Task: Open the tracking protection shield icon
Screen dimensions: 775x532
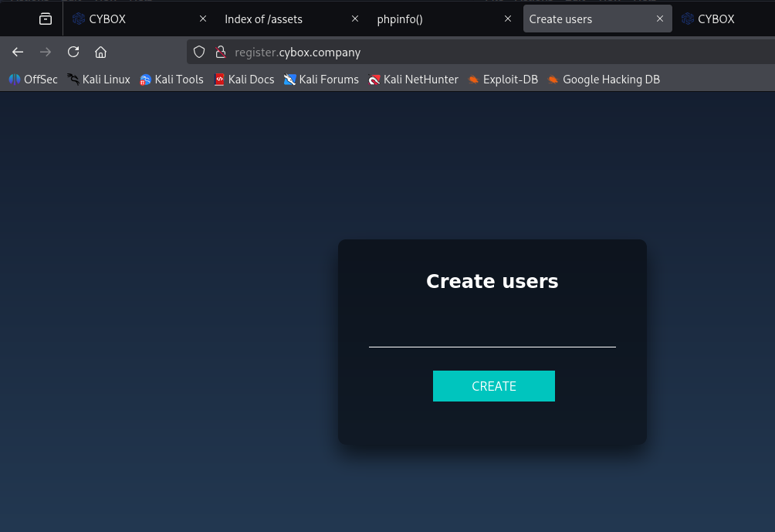Action: [199, 52]
